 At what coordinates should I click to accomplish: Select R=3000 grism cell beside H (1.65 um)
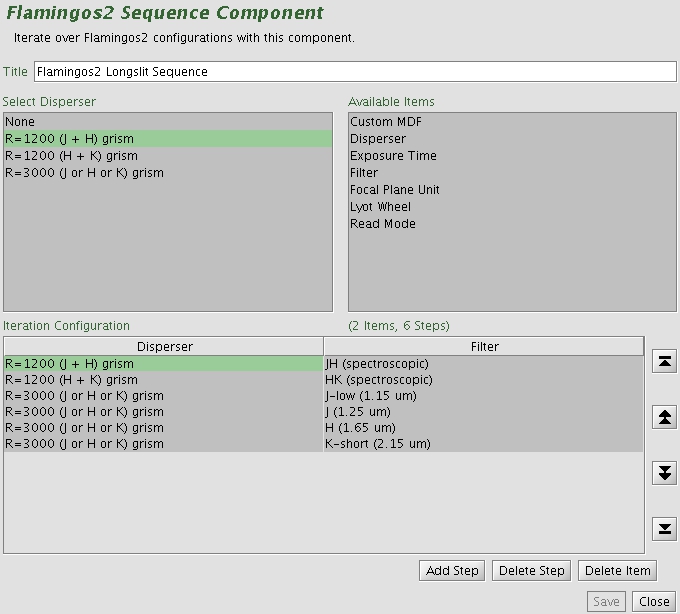(x=163, y=428)
